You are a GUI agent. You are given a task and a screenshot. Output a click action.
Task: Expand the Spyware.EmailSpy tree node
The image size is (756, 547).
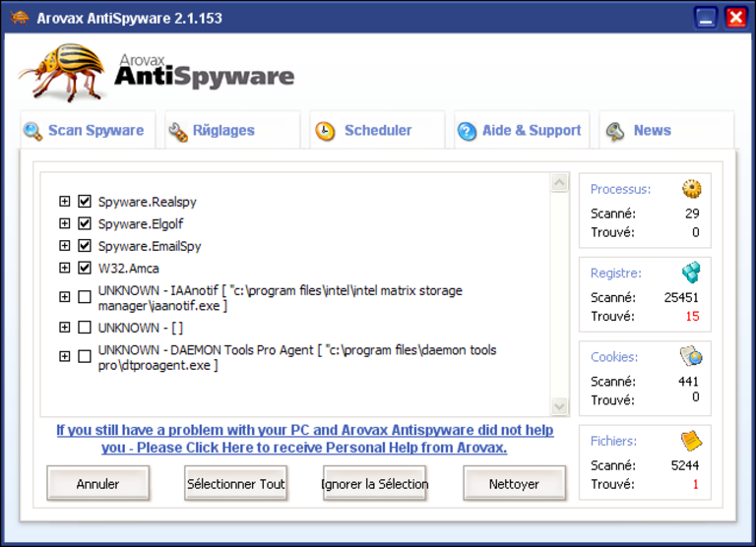(x=65, y=245)
